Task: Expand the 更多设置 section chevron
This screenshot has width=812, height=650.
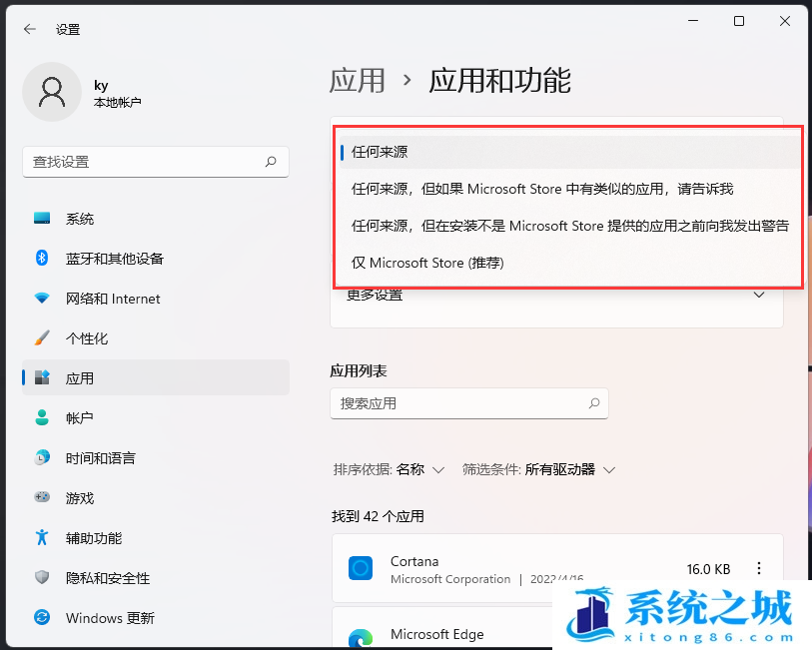Action: pyautogui.click(x=758, y=295)
